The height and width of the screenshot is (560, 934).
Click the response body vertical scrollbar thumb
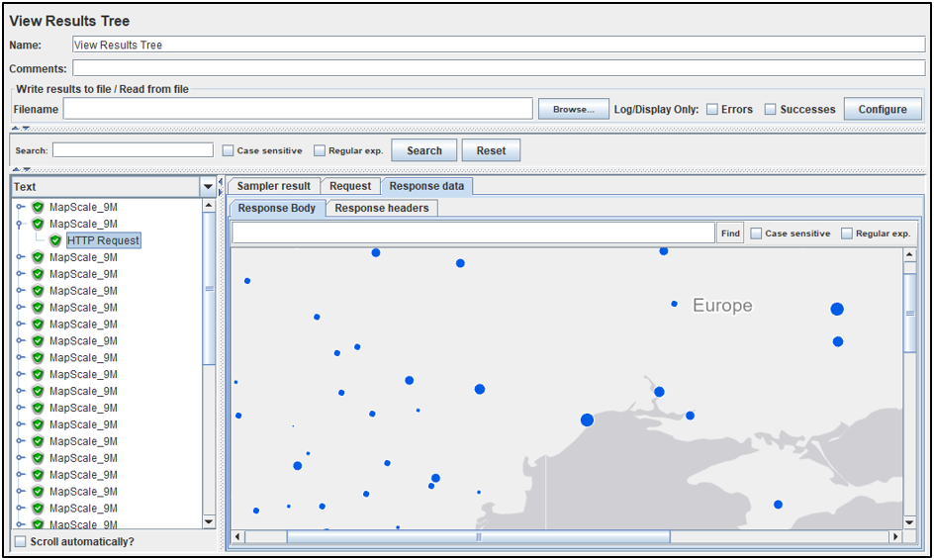click(909, 313)
